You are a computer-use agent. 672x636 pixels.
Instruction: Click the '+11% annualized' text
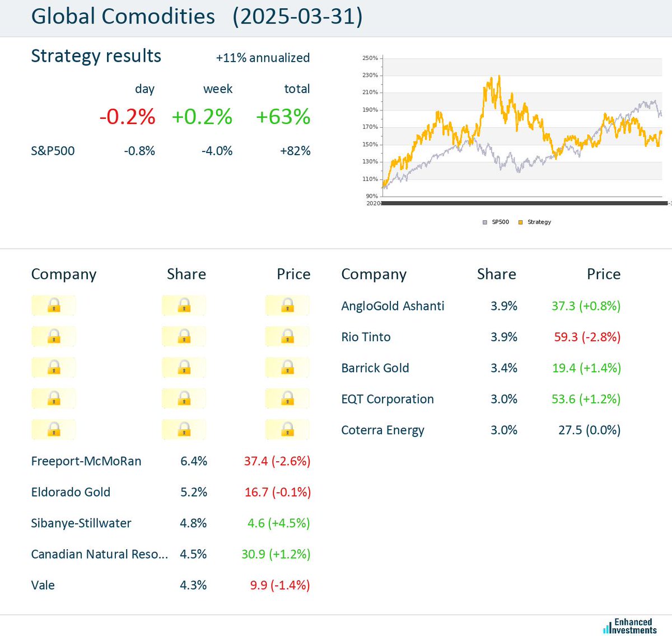(263, 58)
